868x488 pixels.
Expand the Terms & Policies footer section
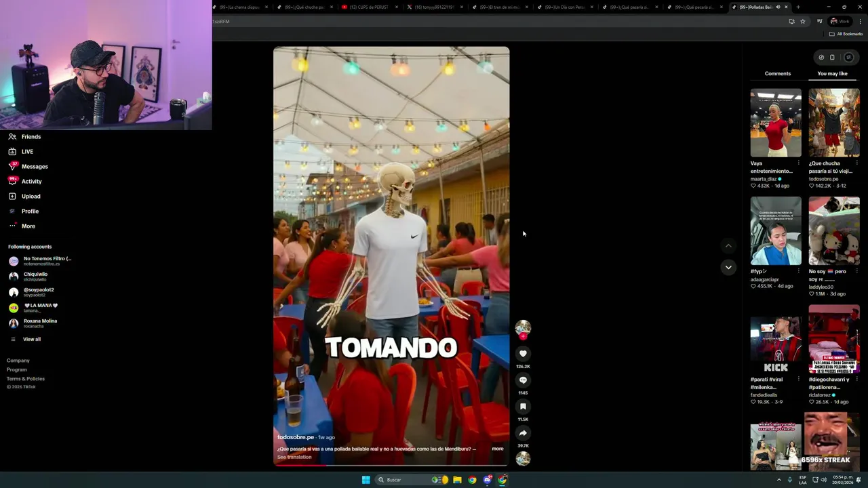pos(26,379)
